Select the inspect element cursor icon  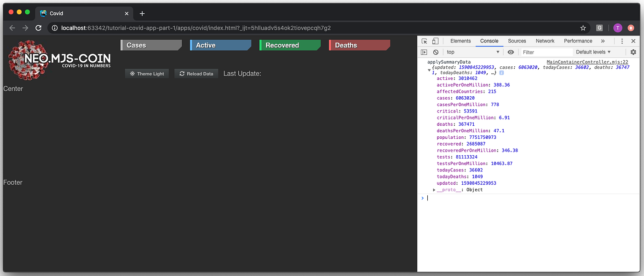423,41
